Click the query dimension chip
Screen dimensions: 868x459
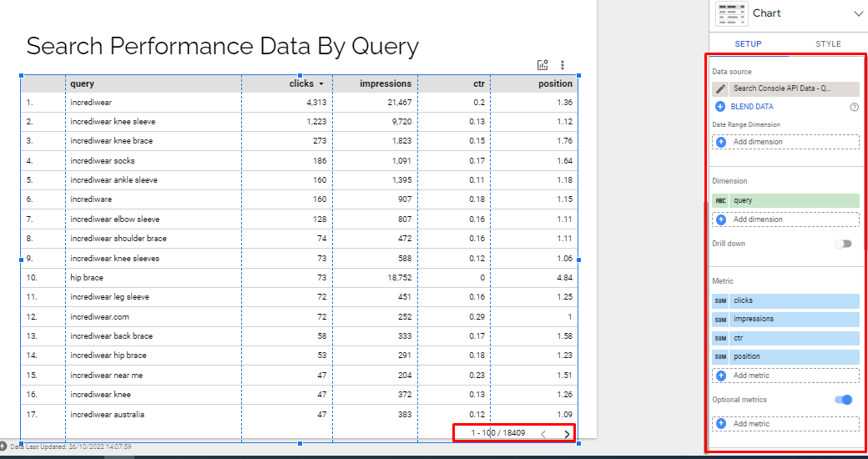pyautogui.click(x=785, y=200)
